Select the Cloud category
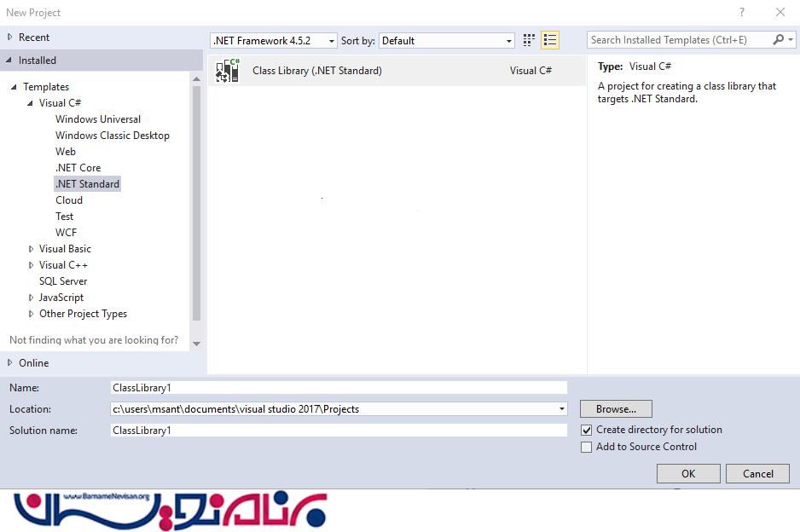 click(x=69, y=200)
